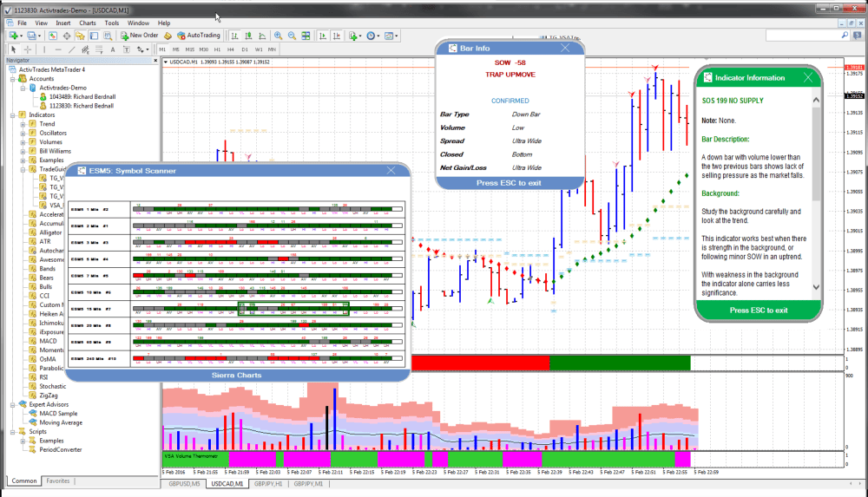Select the text A tool

tap(113, 49)
